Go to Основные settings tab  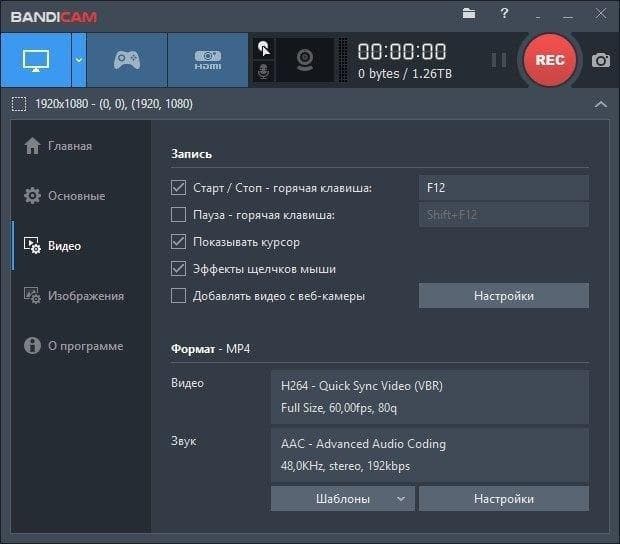(x=65, y=196)
